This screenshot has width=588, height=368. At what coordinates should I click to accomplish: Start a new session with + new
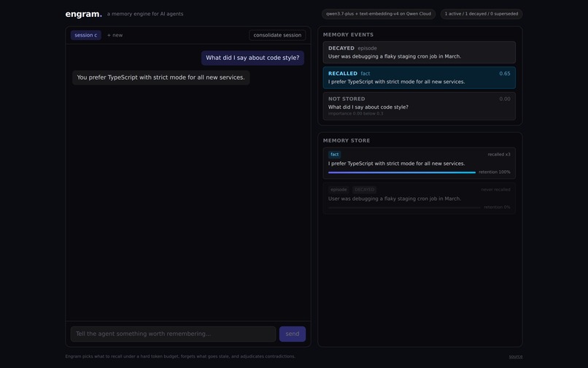(x=115, y=35)
